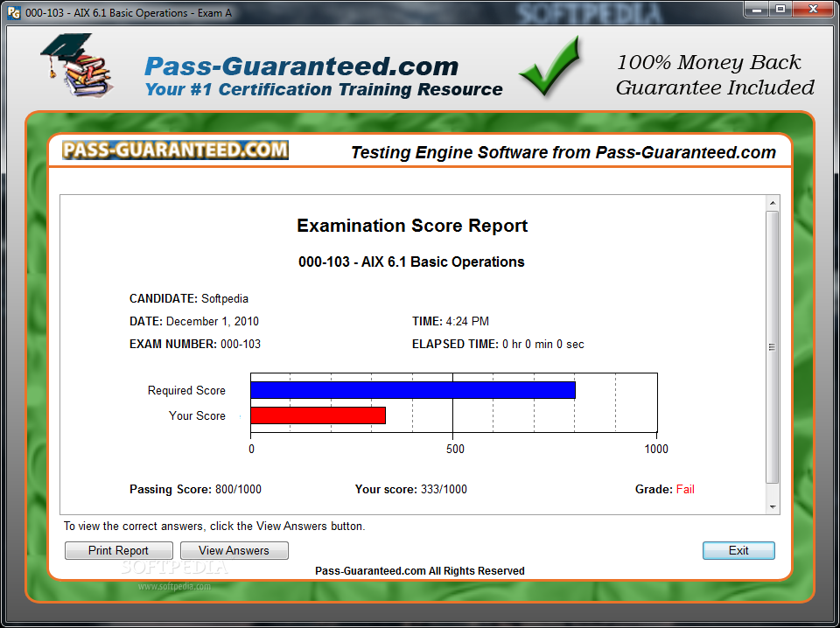The height and width of the screenshot is (628, 840).
Task: Click the blue Required Score bar
Action: [413, 390]
